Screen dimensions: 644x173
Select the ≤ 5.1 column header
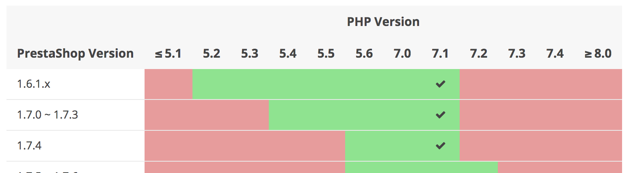[168, 53]
